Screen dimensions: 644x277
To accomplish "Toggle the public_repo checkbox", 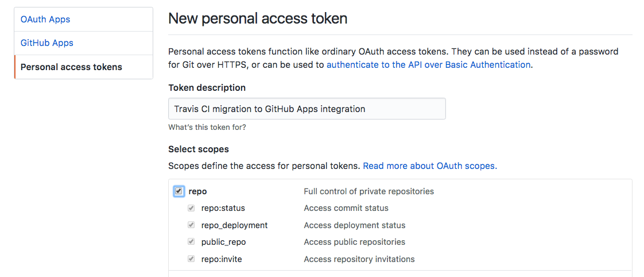I will pyautogui.click(x=191, y=242).
